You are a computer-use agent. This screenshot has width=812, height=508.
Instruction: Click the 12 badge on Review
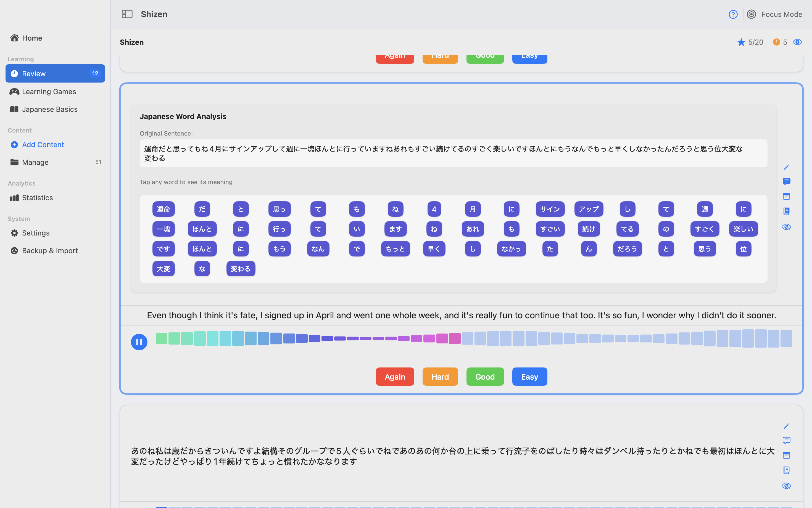click(x=95, y=74)
